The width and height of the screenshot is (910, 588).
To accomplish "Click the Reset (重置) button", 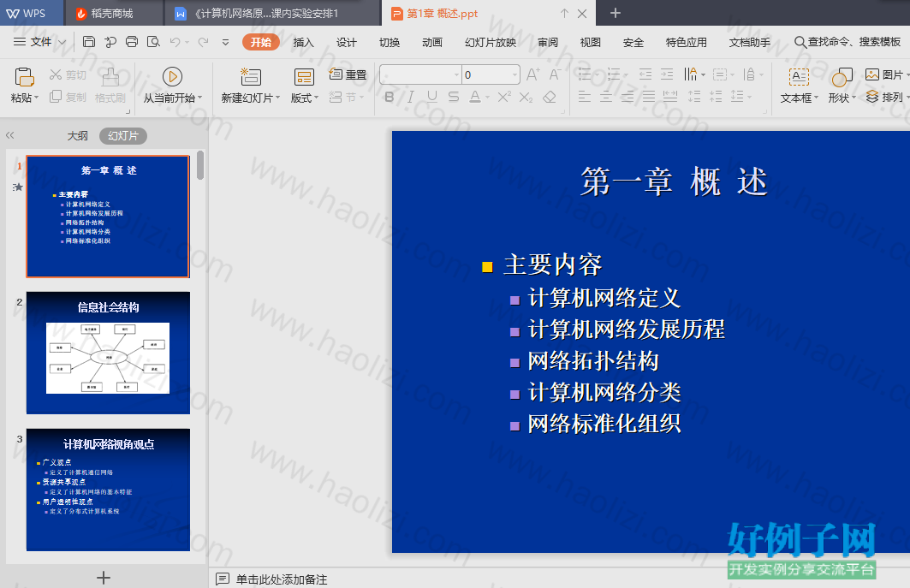I will (348, 74).
